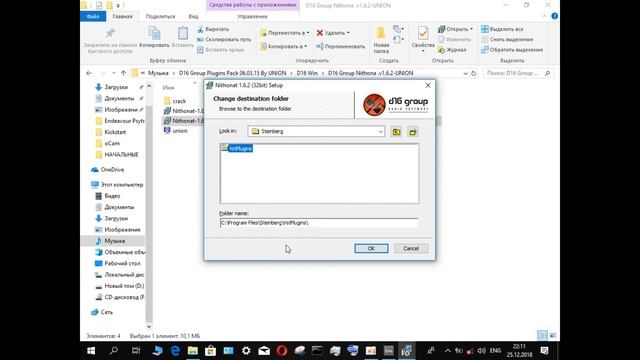Viewport: 640px width, 360px height.
Task: Click the navigation pane scroll down arrow
Action: tap(149, 326)
